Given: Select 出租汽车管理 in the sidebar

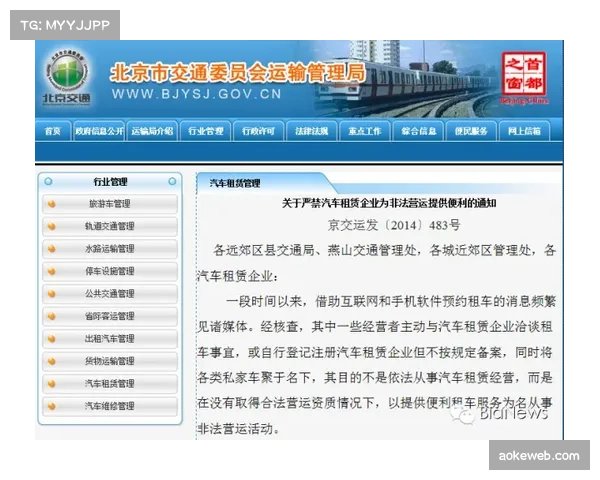Looking at the screenshot, I should [x=110, y=339].
